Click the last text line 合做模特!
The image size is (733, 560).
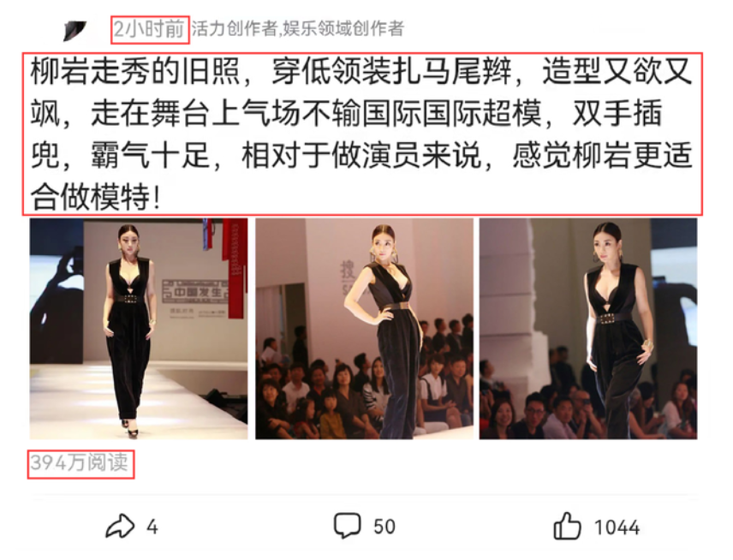point(96,197)
